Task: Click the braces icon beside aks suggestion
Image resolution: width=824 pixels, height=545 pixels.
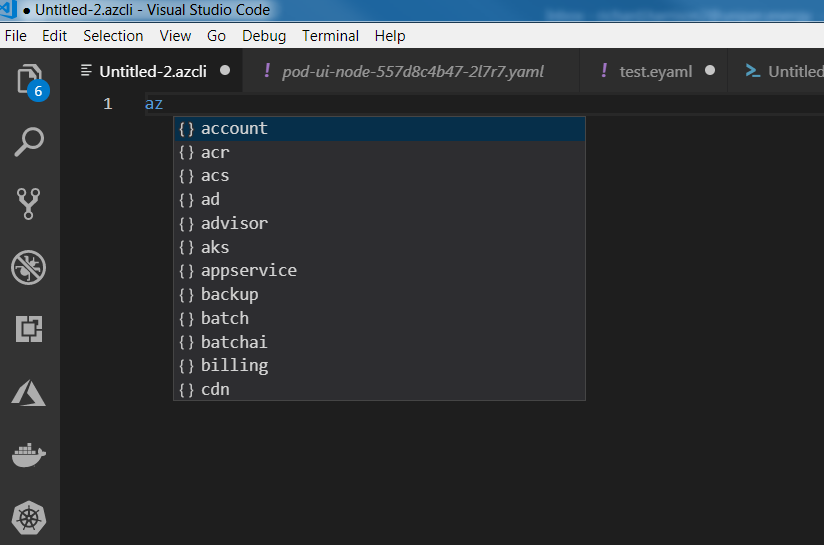Action: 186,247
